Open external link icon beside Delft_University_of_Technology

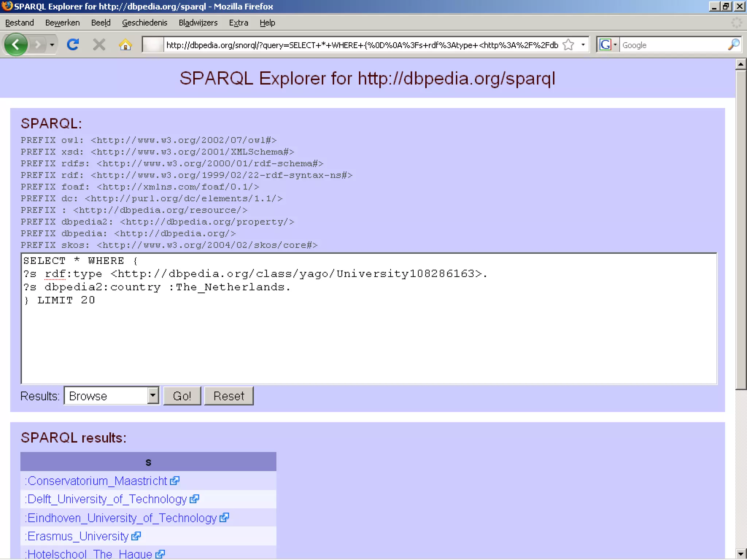pyautogui.click(x=194, y=499)
